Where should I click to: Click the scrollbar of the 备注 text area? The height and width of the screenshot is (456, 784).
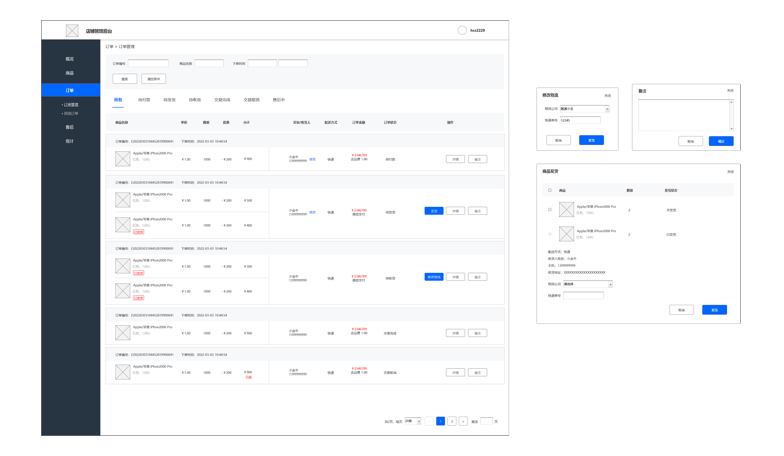pos(731,113)
